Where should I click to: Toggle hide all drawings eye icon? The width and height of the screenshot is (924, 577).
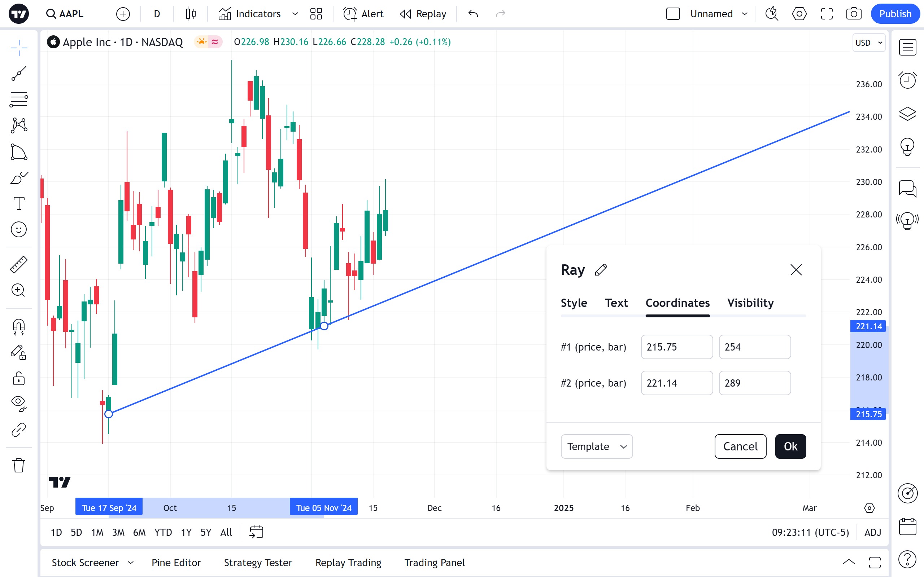19,402
